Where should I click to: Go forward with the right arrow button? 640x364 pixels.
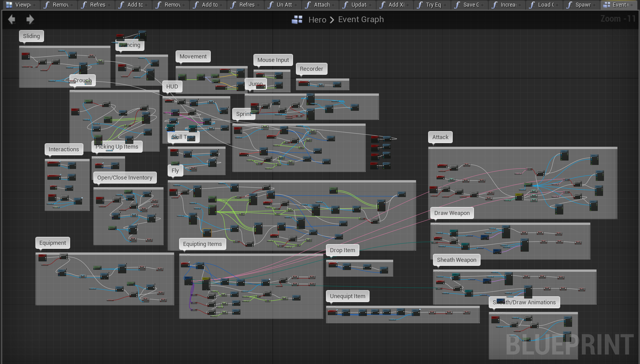point(30,19)
